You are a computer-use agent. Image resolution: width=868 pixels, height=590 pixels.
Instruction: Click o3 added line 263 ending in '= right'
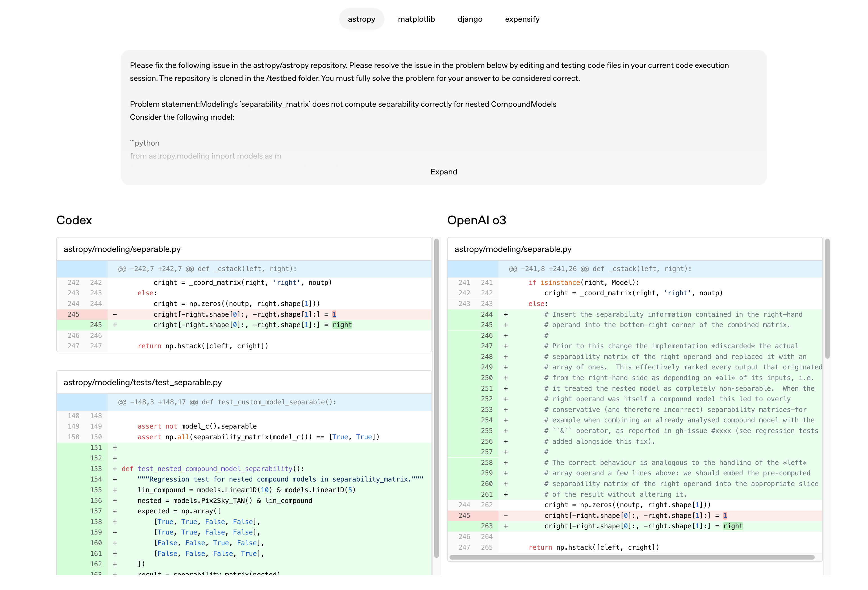pos(635,526)
